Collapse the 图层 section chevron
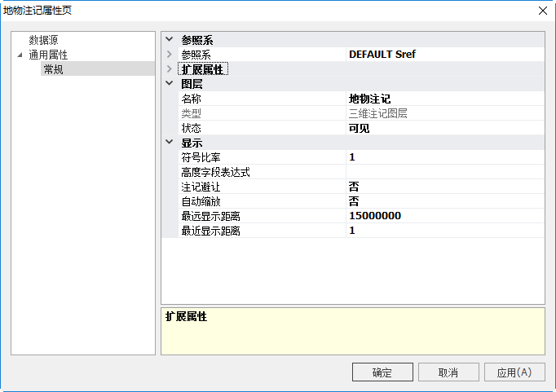556x392 pixels. (170, 84)
